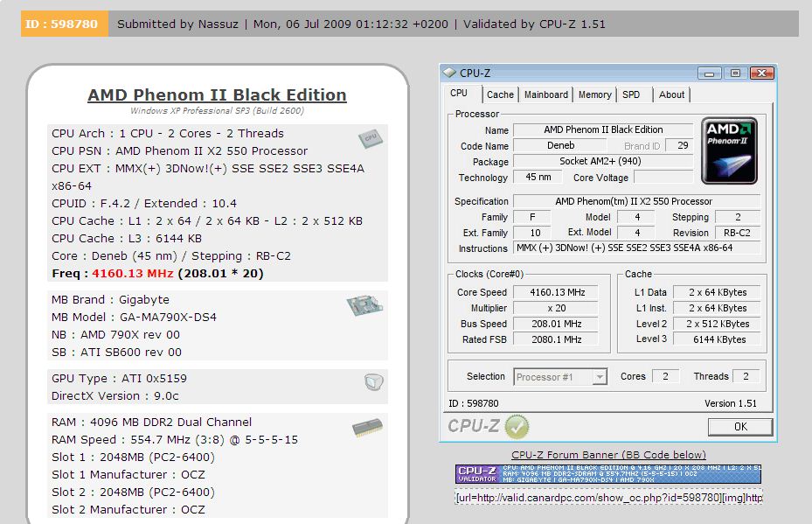Click the Version 1.51 text in CPU-Z
812x524 pixels.
(x=730, y=403)
